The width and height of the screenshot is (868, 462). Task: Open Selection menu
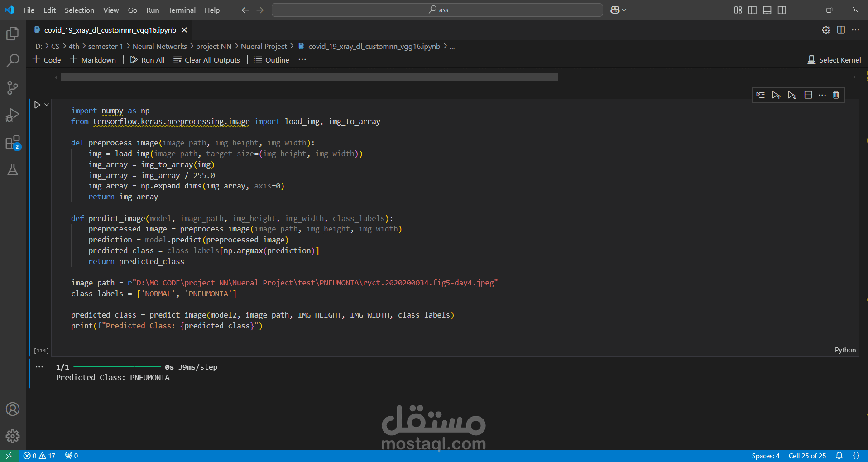click(79, 10)
